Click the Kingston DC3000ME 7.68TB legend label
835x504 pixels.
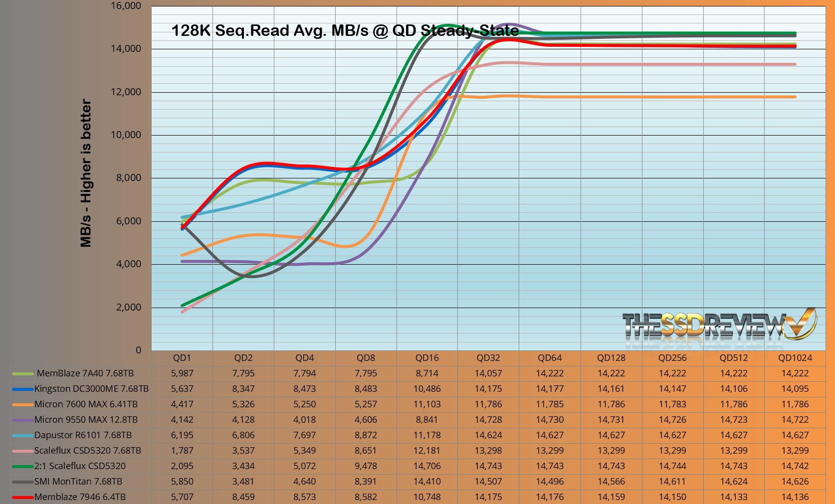coord(91,389)
